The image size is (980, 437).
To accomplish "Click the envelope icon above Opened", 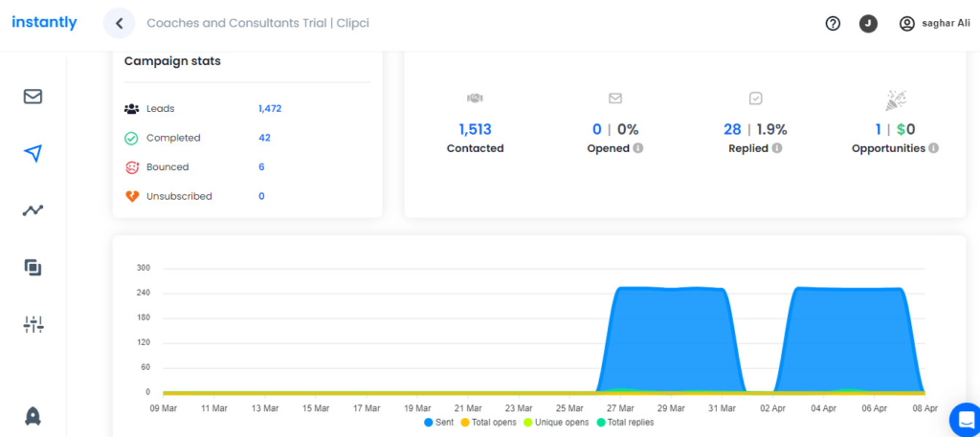I will [x=615, y=98].
